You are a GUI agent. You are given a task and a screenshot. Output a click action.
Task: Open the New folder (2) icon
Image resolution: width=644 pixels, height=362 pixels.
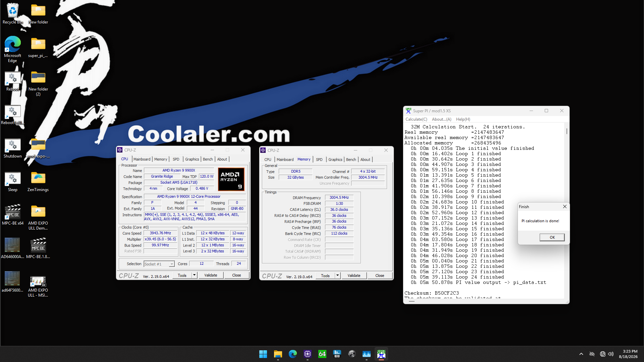click(x=38, y=83)
